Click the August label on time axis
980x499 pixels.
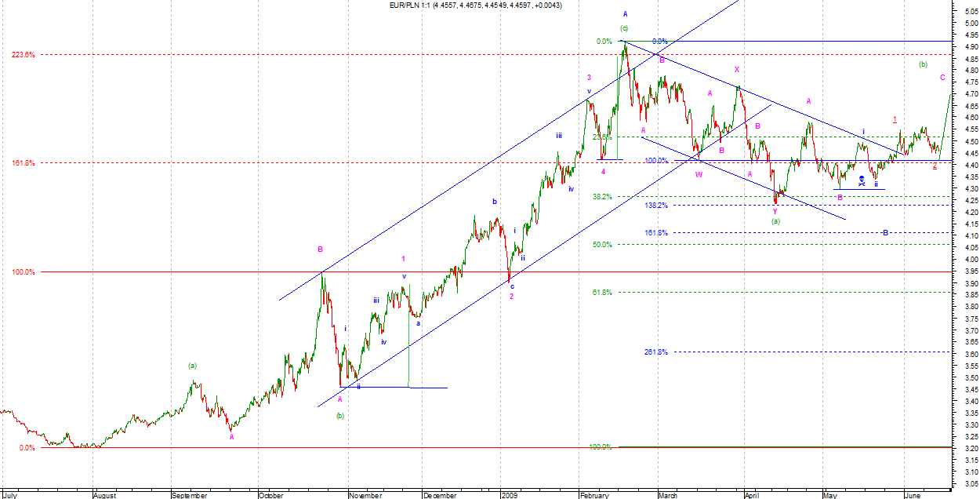tap(104, 496)
